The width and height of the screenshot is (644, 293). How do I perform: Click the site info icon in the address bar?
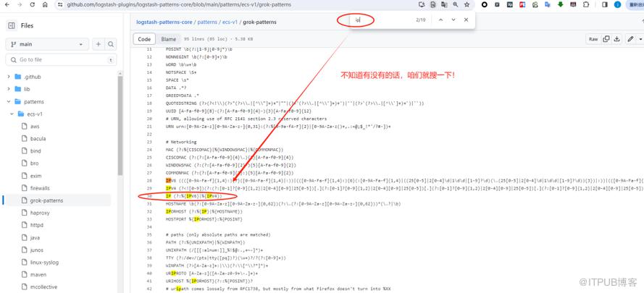tap(60, 4)
